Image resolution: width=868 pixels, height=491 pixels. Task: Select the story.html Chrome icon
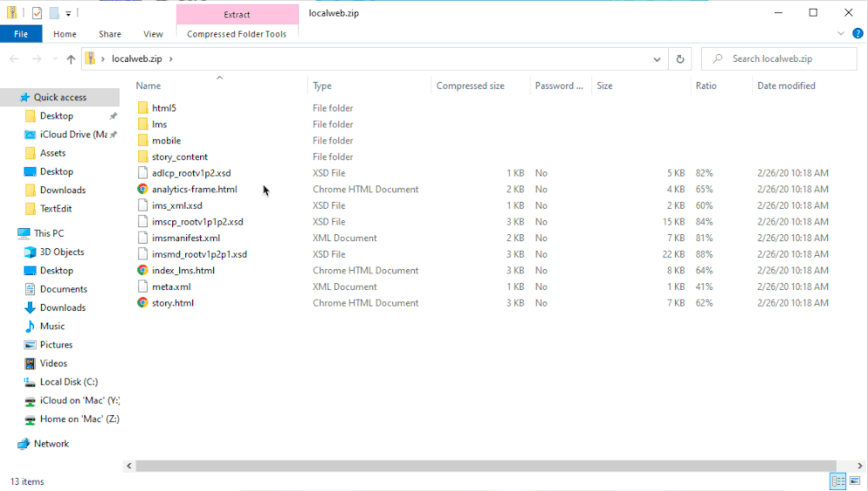[x=143, y=303]
